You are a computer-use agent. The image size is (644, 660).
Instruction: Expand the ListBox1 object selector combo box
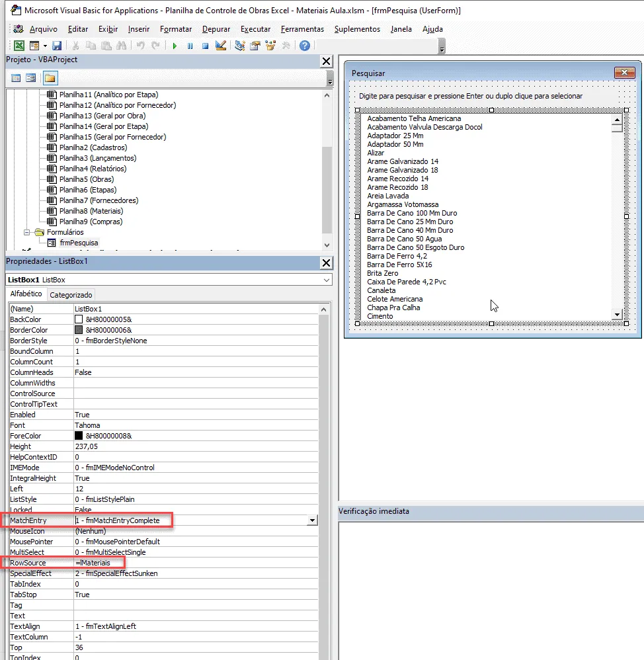[x=326, y=280]
